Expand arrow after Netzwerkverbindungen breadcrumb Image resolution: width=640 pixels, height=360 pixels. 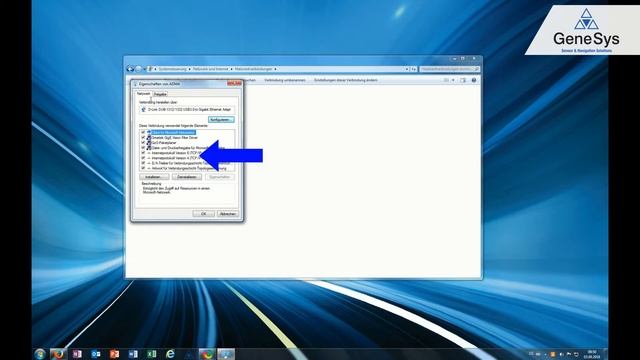pyautogui.click(x=276, y=69)
